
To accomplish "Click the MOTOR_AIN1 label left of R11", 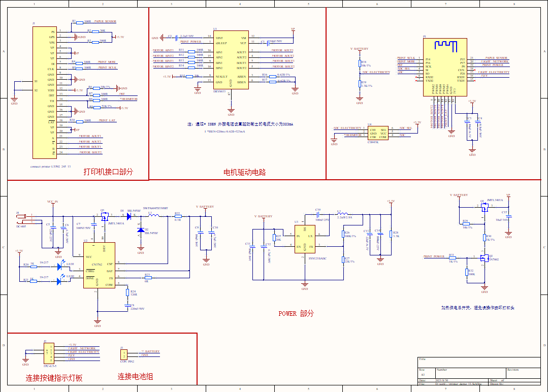I will 163,50.
